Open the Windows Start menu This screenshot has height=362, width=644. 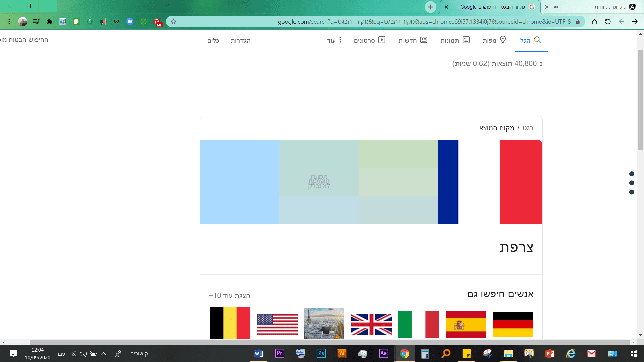(634, 353)
